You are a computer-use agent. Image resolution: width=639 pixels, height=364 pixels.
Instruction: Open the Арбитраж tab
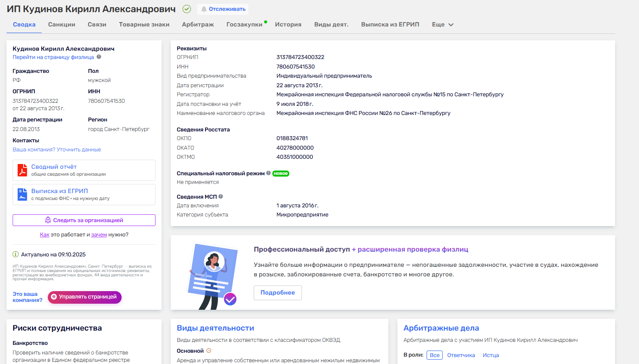coord(198,25)
